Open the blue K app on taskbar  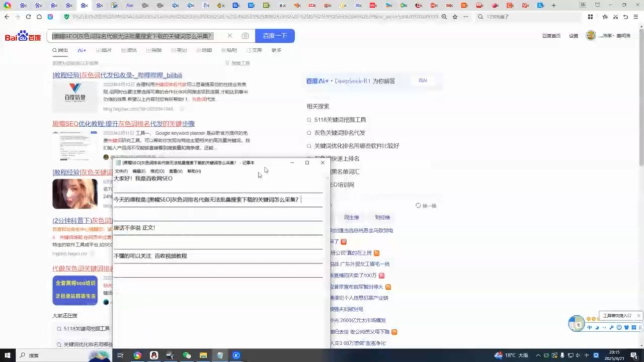(236, 355)
